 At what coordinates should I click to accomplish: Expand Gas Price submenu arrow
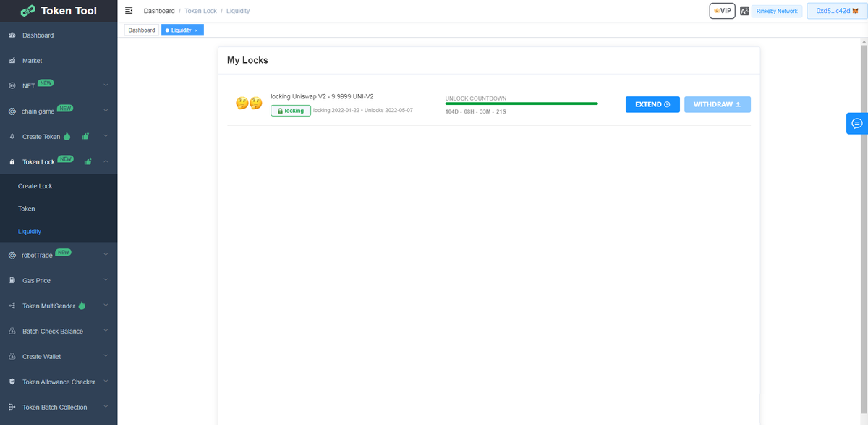pos(106,280)
